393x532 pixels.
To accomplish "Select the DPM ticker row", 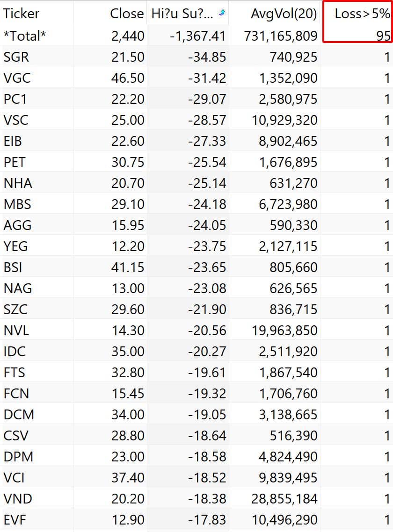I will click(18, 457).
